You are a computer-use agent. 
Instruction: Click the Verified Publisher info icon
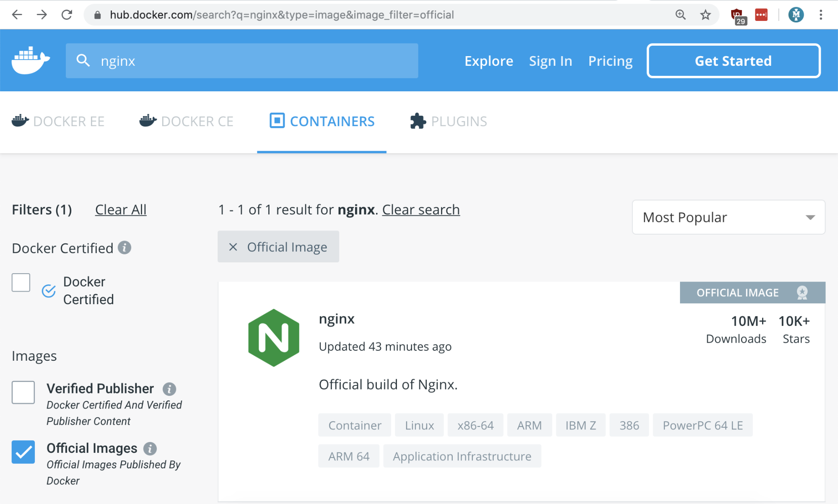click(169, 389)
